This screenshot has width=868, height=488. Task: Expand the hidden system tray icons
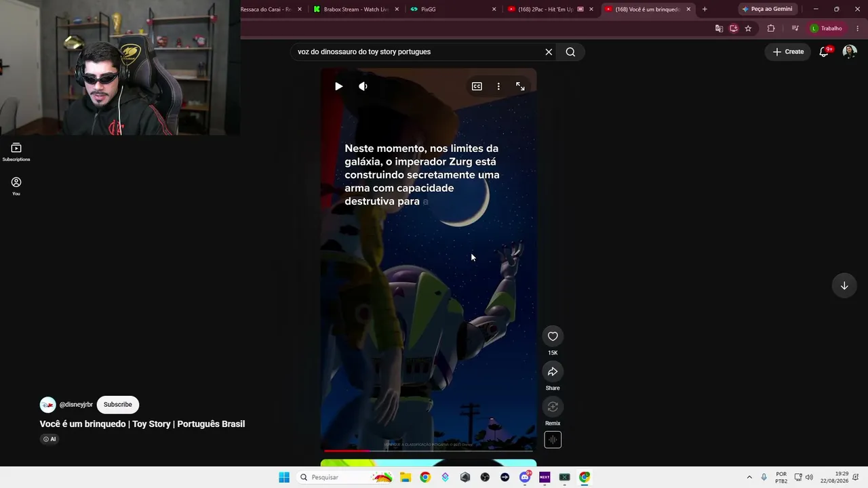tap(749, 477)
